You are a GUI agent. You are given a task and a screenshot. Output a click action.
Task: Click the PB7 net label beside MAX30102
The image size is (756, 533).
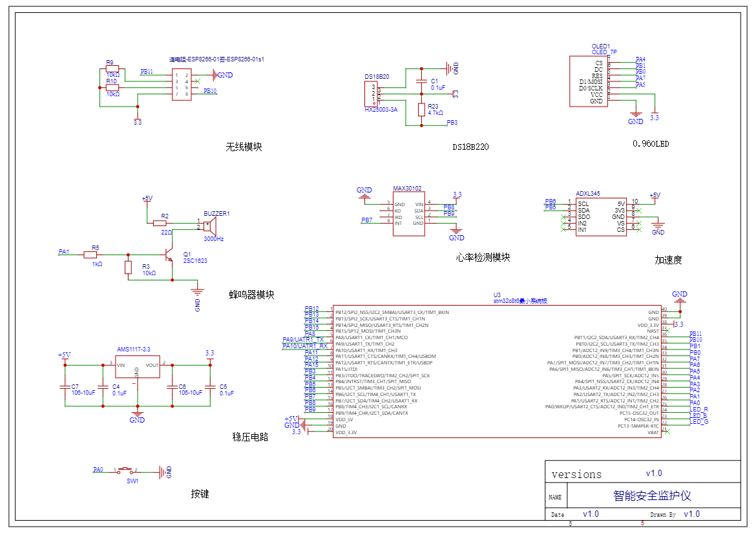click(367, 220)
